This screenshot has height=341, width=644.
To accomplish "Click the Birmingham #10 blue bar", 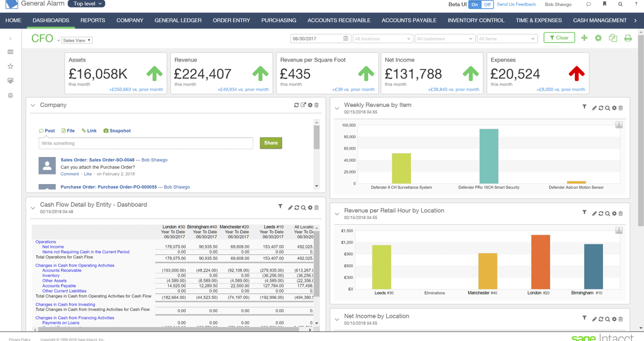I will tap(594, 266).
